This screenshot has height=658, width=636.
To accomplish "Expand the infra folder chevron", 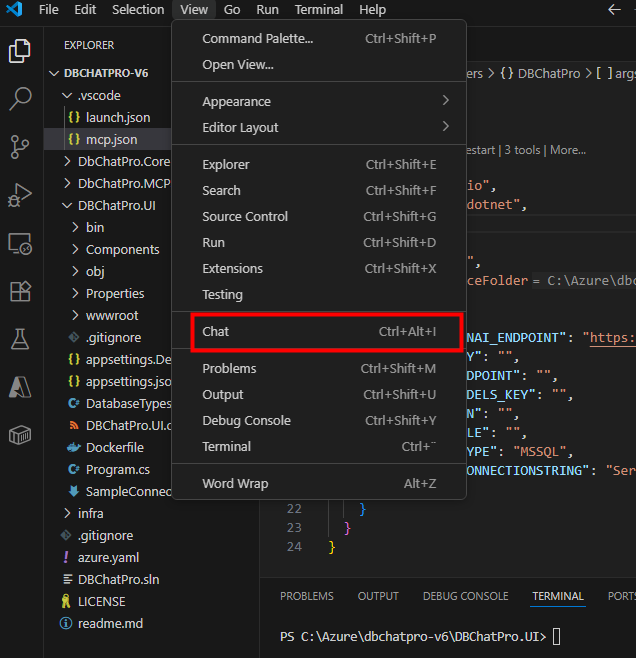I will [x=67, y=513].
